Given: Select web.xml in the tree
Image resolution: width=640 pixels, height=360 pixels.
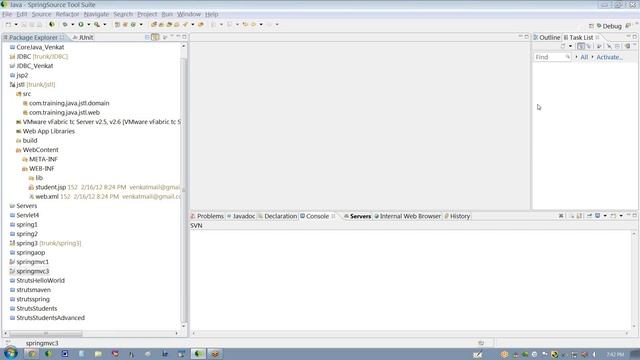Looking at the screenshot, I should pos(47,197).
